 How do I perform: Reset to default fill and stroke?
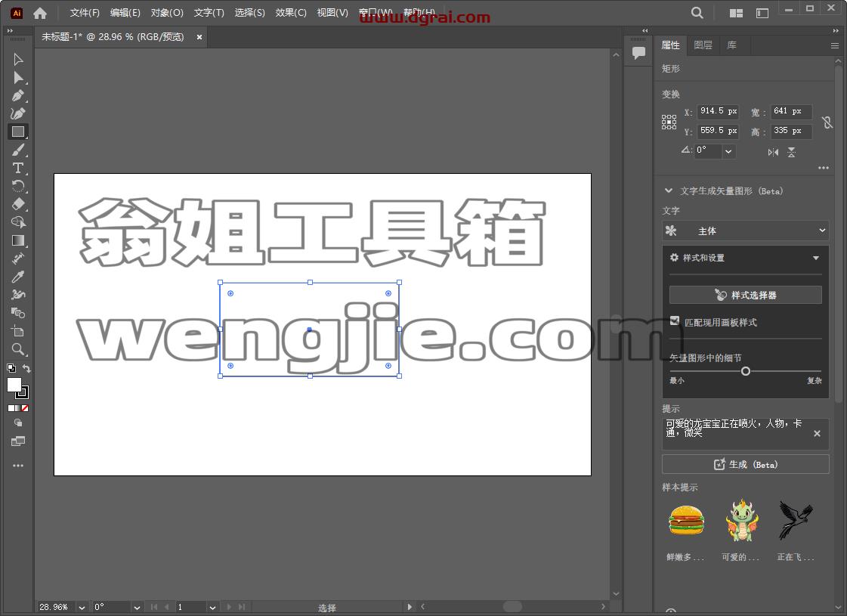tap(11, 368)
